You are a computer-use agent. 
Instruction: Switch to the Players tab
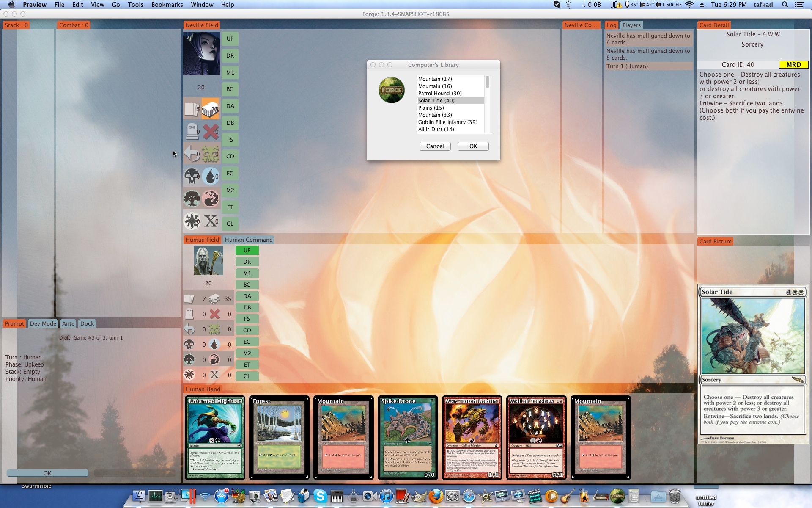coord(631,25)
